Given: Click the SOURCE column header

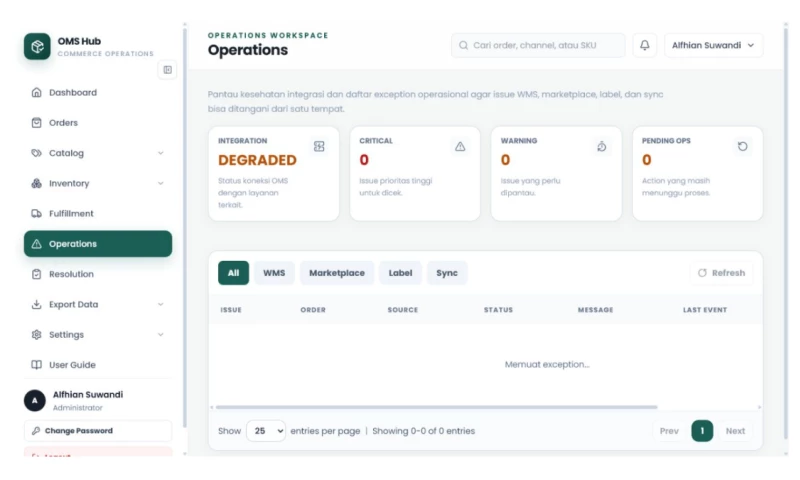Looking at the screenshot, I should pyautogui.click(x=403, y=310).
